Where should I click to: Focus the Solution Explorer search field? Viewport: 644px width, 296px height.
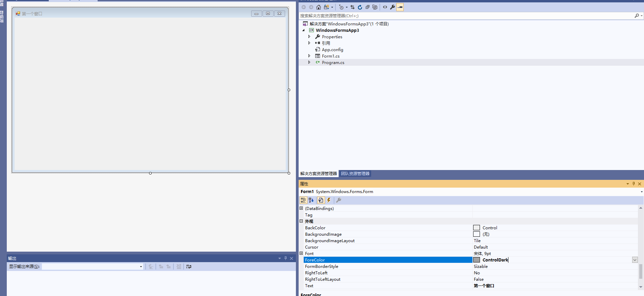coord(466,16)
